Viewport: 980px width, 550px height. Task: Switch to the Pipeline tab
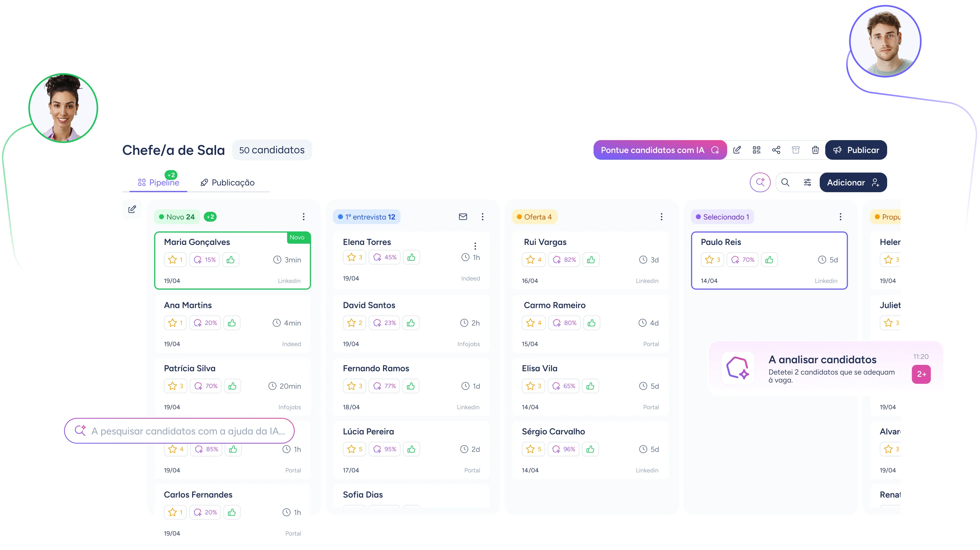coord(158,182)
